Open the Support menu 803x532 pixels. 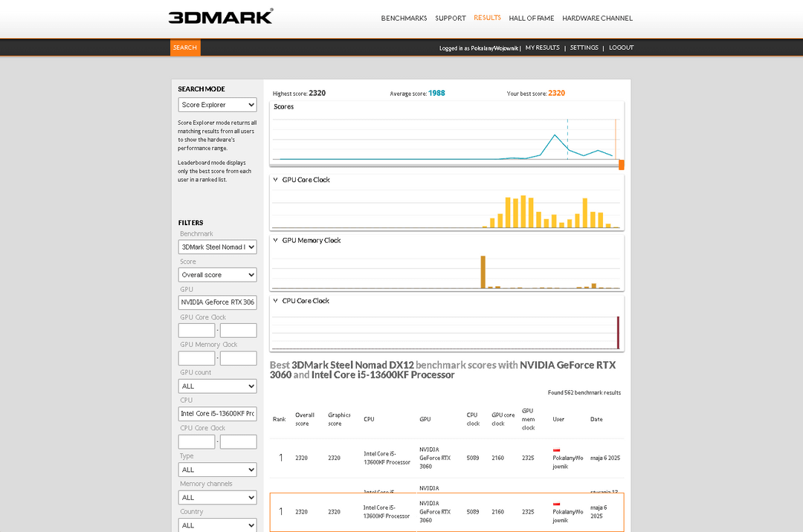coord(451,19)
